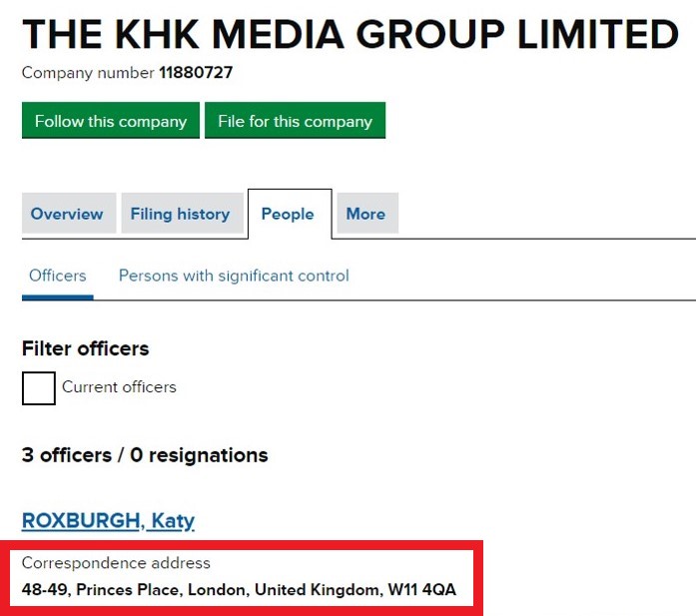The height and width of the screenshot is (616, 696).
Task: Click the 3 officers / 0 resignations text
Action: pos(145,455)
